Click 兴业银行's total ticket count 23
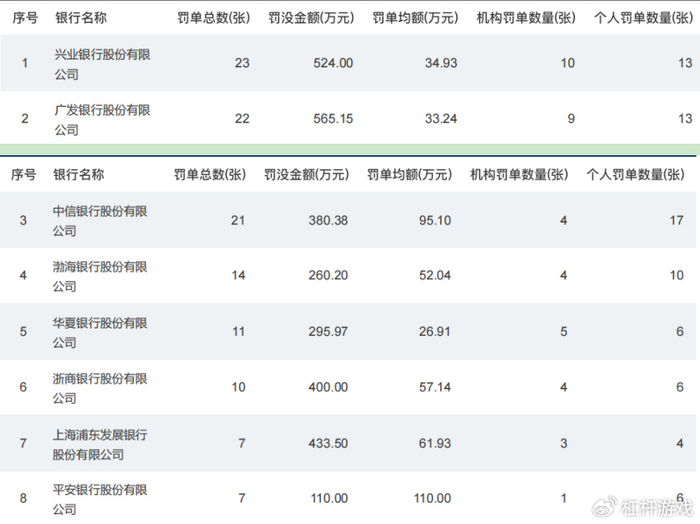Screen dimensions: 700x524 [x=242, y=63]
